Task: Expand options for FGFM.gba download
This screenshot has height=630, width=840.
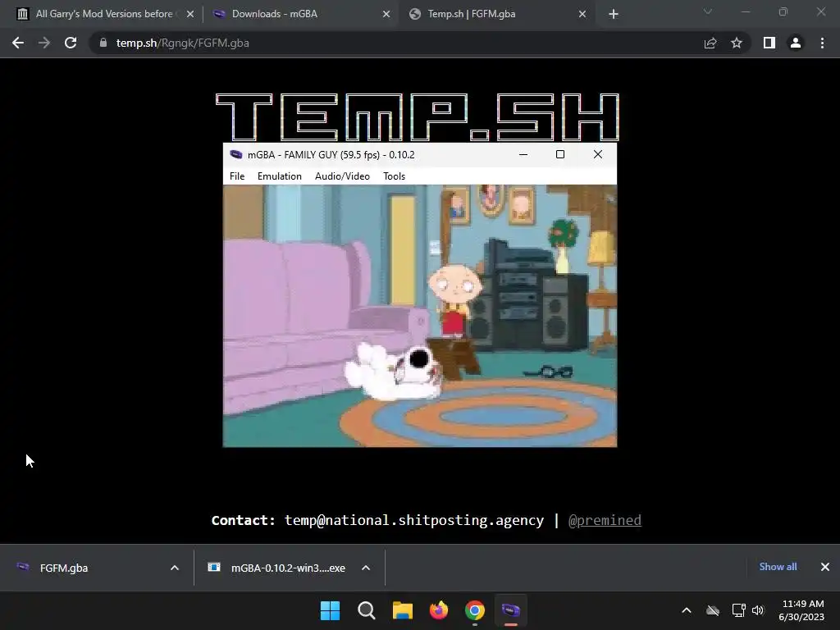Action: 175,568
